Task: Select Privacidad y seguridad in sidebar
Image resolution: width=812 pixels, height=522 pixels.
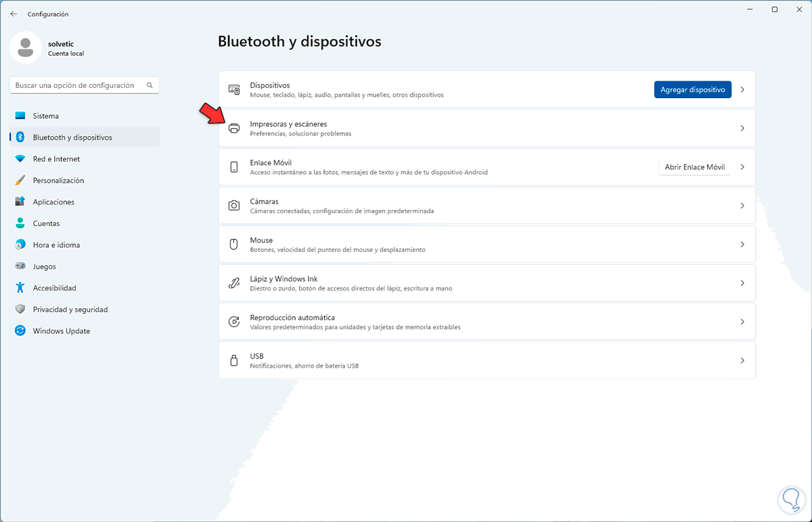Action: (70, 309)
